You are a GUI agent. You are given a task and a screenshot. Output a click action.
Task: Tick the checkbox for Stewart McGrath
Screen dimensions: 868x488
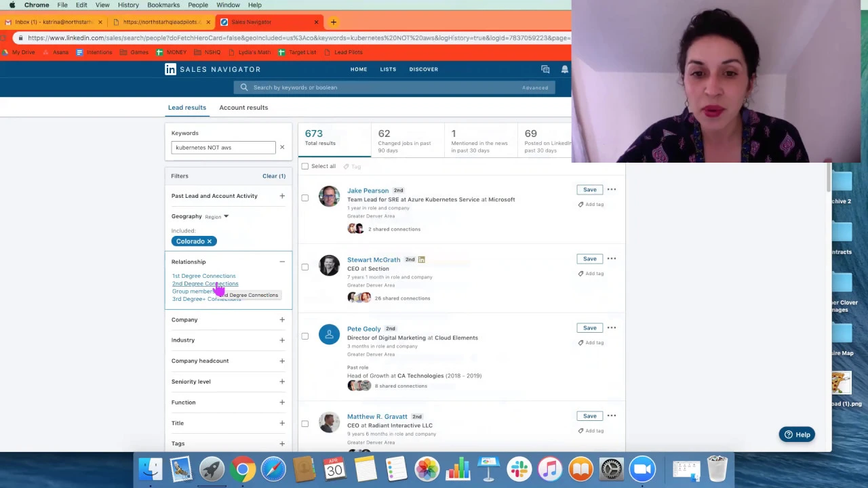pos(305,267)
